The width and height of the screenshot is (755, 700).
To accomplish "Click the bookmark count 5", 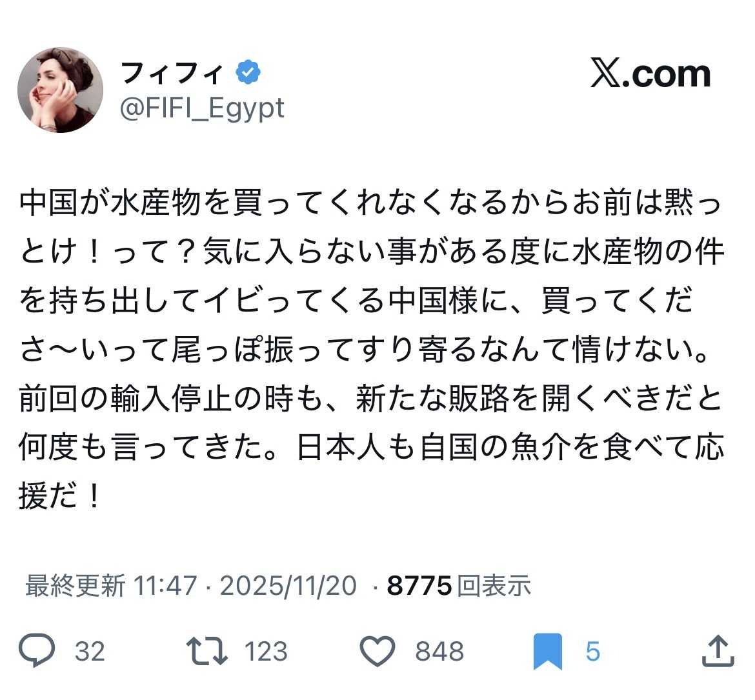I will 592,651.
